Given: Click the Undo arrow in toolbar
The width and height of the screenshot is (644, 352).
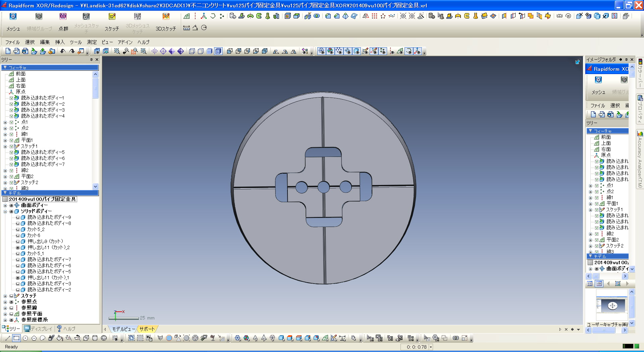Looking at the screenshot, I should tap(63, 51).
